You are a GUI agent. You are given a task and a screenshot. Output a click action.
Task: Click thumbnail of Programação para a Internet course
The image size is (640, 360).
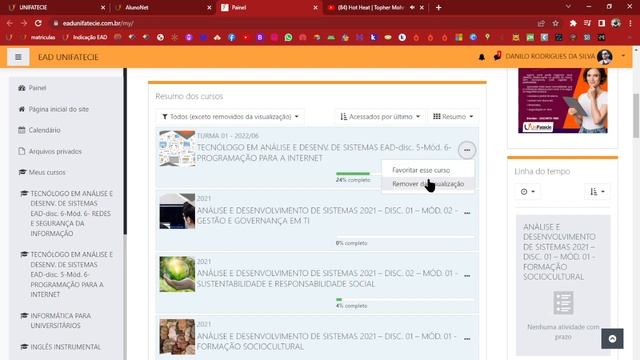177,148
